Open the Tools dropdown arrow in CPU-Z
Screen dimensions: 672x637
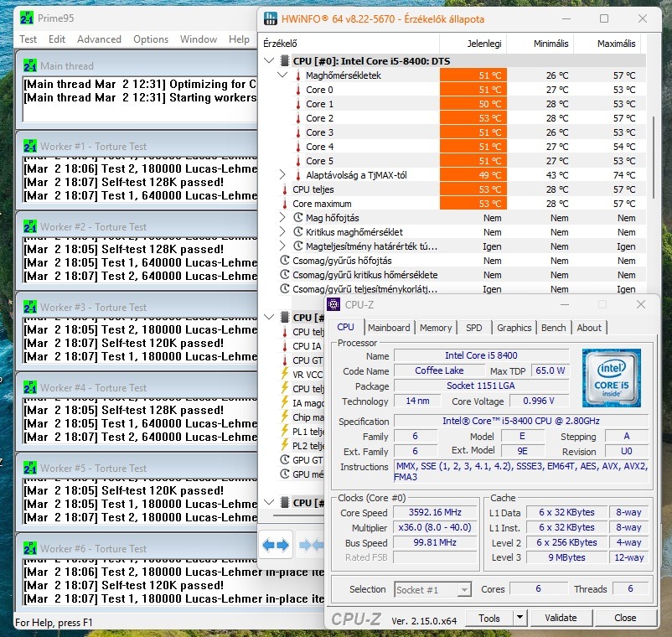(x=520, y=618)
